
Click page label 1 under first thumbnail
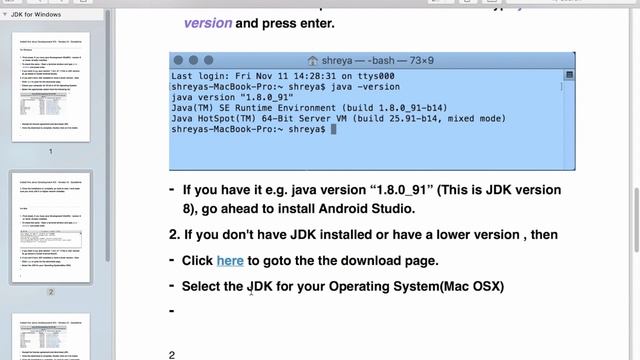click(51, 151)
